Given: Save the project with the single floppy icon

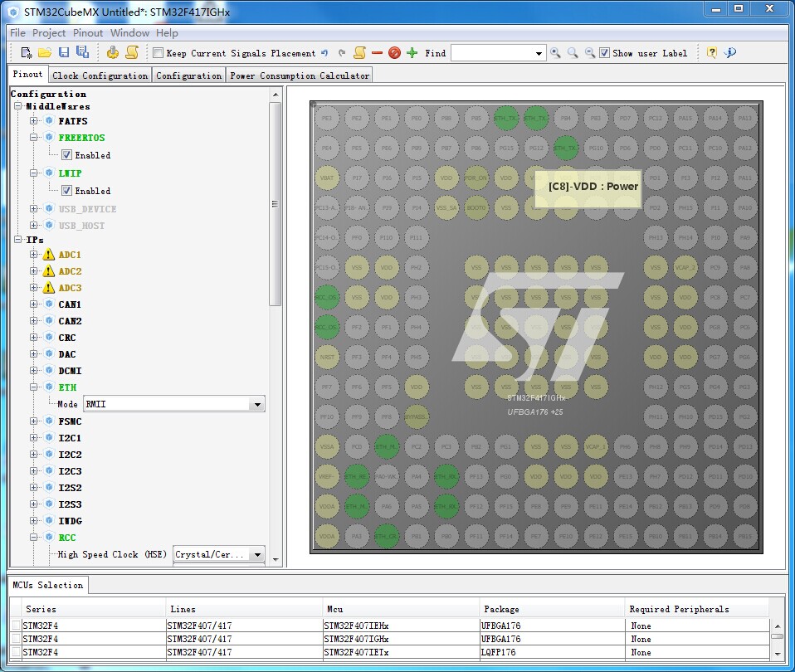Looking at the screenshot, I should tap(64, 52).
